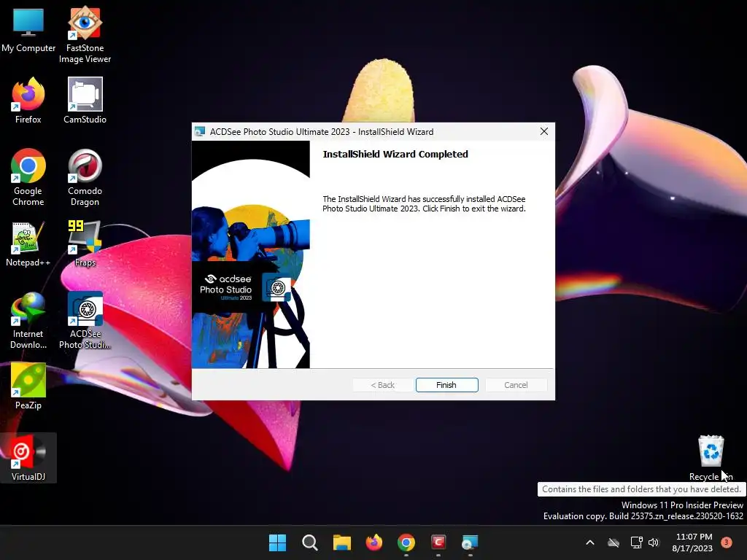747x560 pixels.
Task: Select Google Chrome desktop shortcut
Action: 28,177
